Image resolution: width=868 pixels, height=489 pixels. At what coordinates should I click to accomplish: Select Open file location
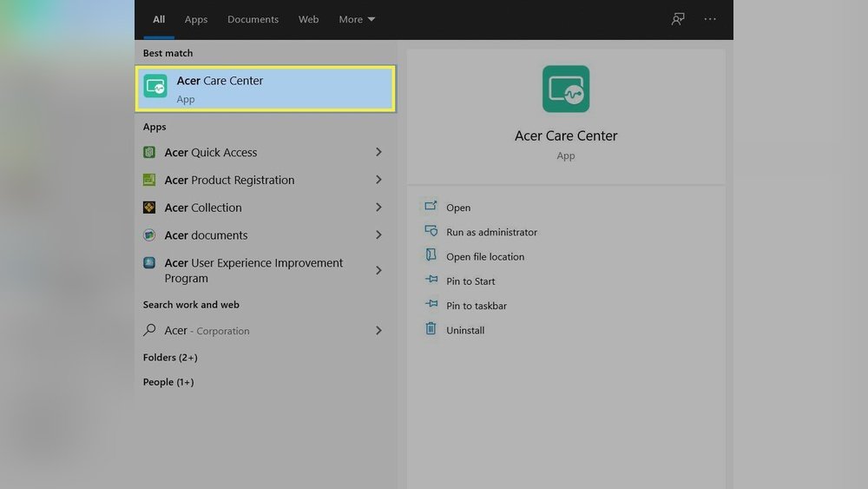[x=484, y=257]
